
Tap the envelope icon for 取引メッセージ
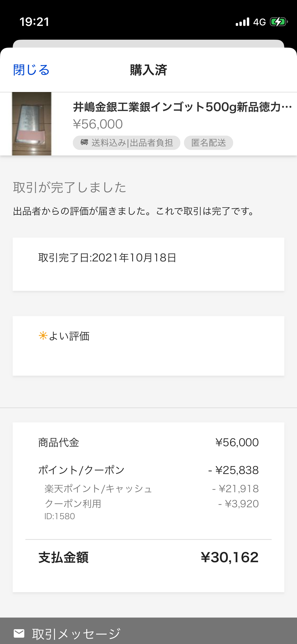pyautogui.click(x=19, y=633)
